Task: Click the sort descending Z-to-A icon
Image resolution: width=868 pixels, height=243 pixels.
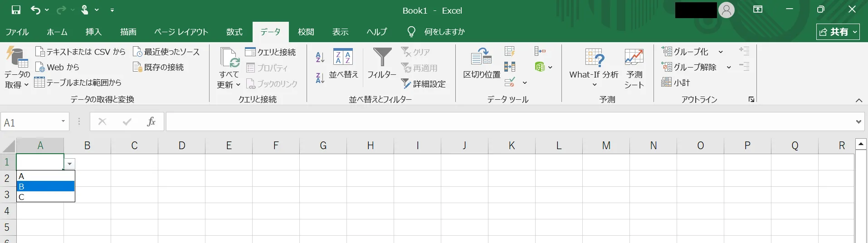Action: click(320, 78)
